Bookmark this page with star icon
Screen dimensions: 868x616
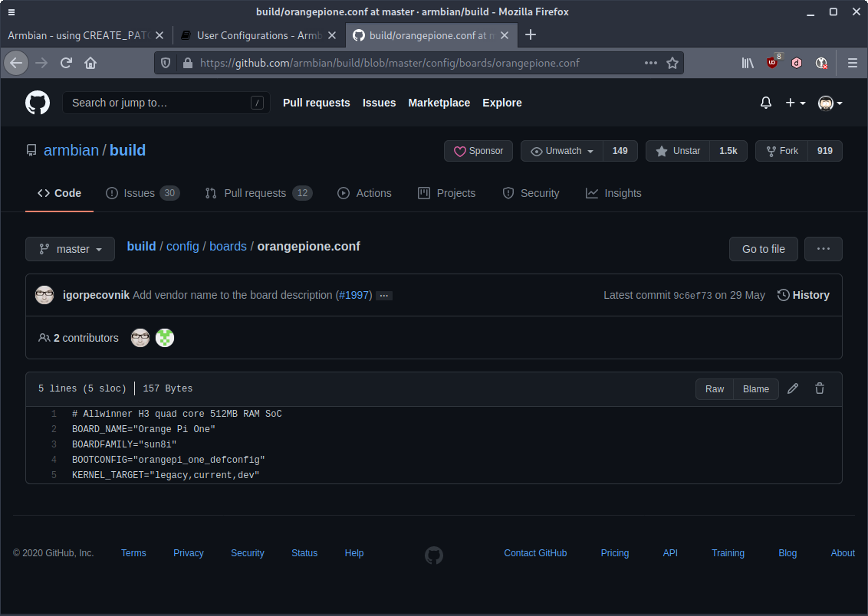tap(672, 63)
